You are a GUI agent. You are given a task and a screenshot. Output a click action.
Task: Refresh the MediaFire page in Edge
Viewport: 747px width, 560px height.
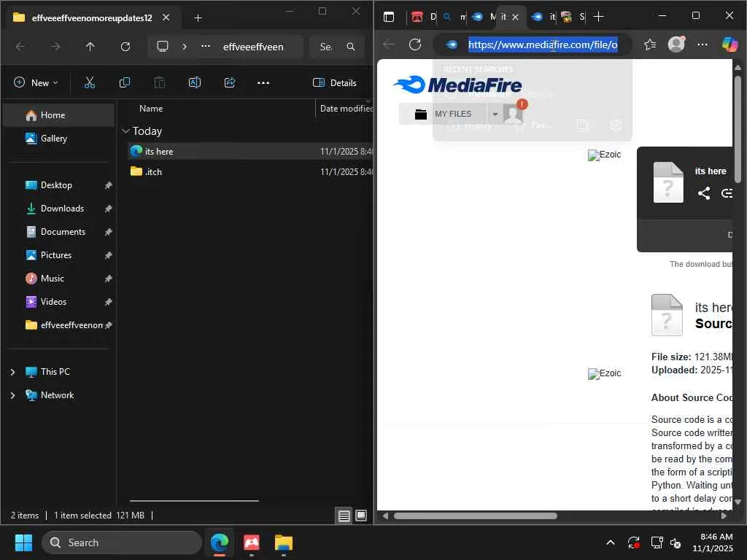point(415,44)
